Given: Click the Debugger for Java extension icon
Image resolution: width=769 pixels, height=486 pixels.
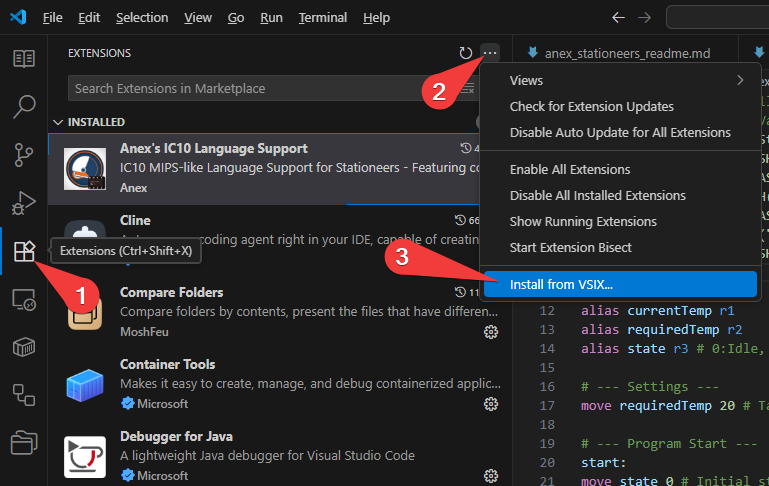Looking at the screenshot, I should tap(85, 457).
